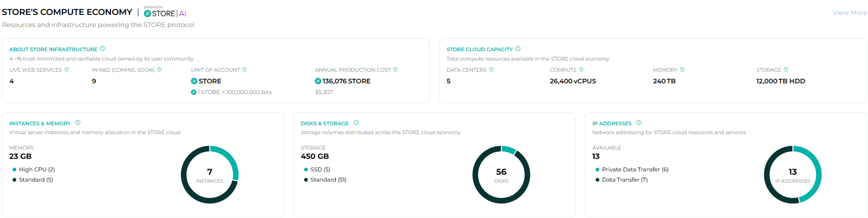The height and width of the screenshot is (218, 868).
Task: Click the SSD (5) legend entry
Action: [x=317, y=170]
